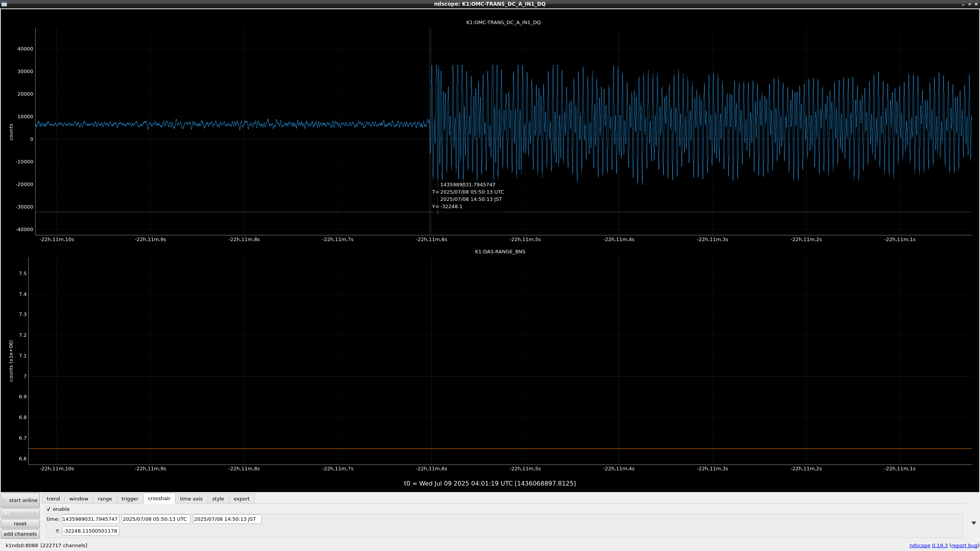Click the 7.5 tick on lower plot axis
This screenshot has height=551, width=980.
(23, 274)
